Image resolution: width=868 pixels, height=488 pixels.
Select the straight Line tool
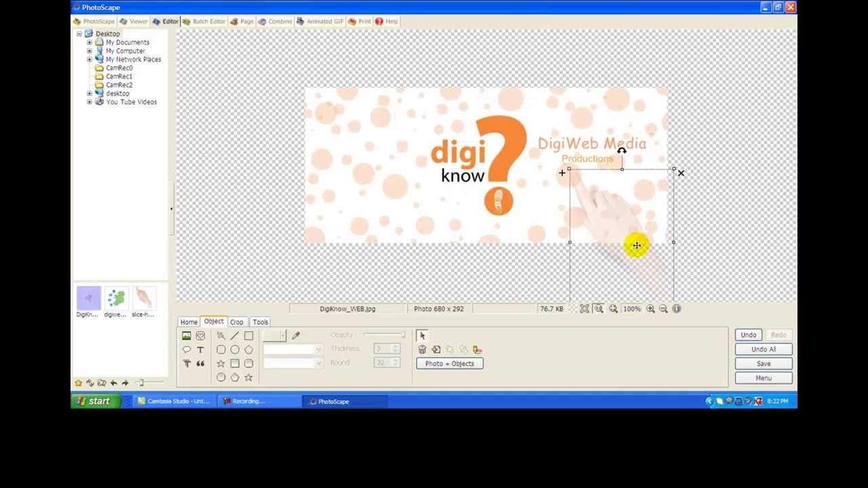tap(235, 335)
